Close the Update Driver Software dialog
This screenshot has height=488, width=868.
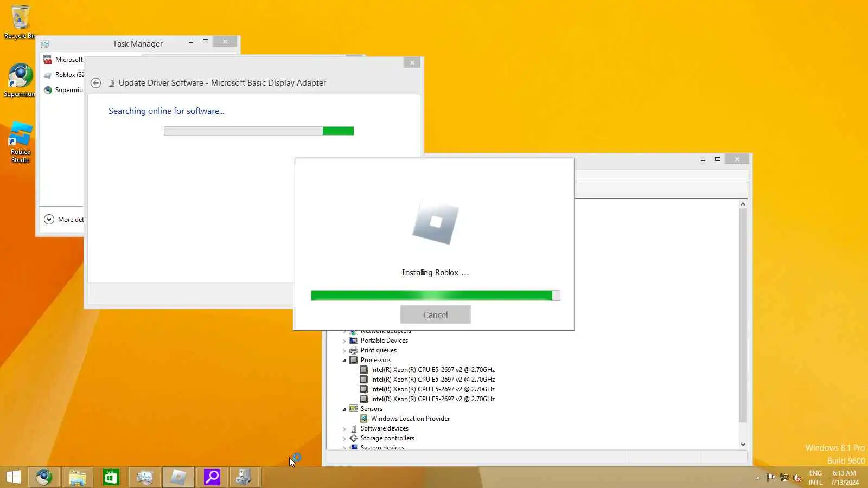412,63
